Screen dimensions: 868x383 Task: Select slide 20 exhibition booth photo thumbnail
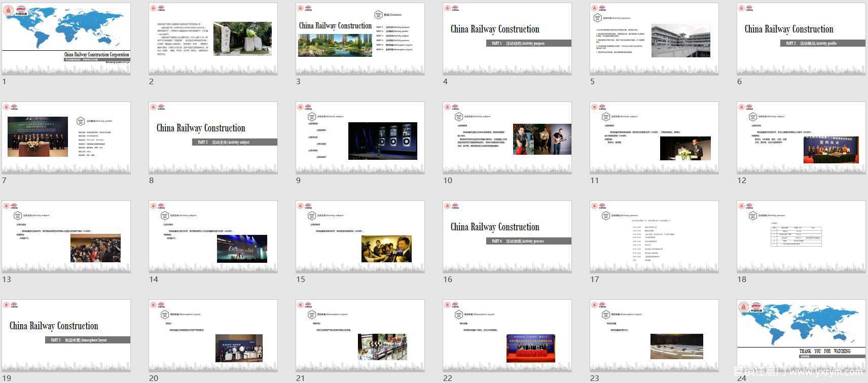click(x=213, y=336)
